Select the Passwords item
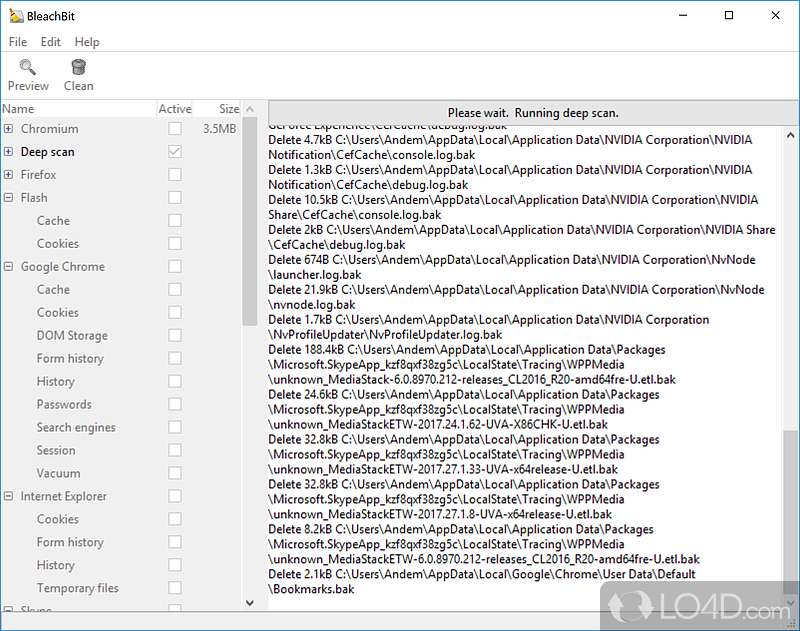800x631 pixels. point(64,404)
